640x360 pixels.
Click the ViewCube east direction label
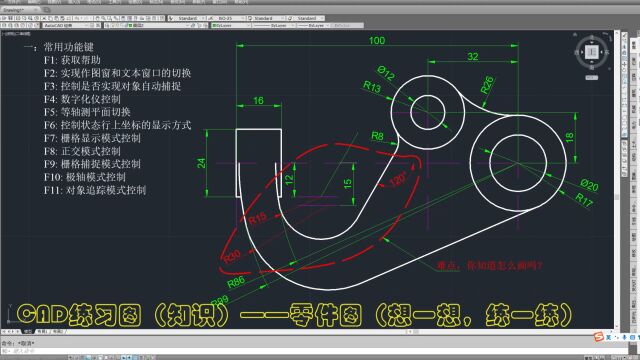(x=607, y=52)
